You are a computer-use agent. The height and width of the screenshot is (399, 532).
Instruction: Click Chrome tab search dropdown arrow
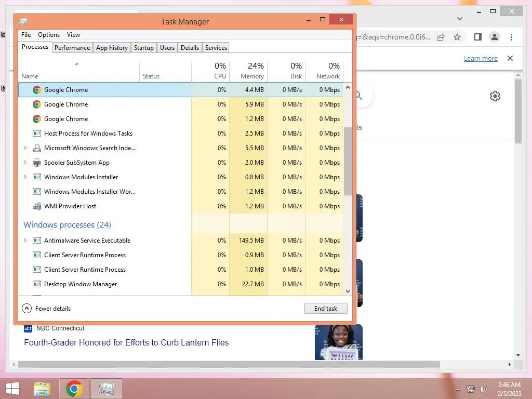tap(460, 19)
